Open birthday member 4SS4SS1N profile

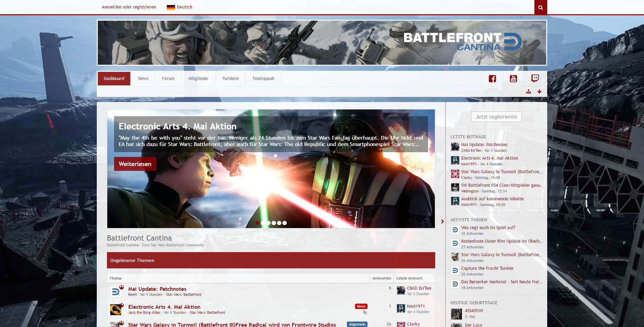pyautogui.click(x=474, y=311)
